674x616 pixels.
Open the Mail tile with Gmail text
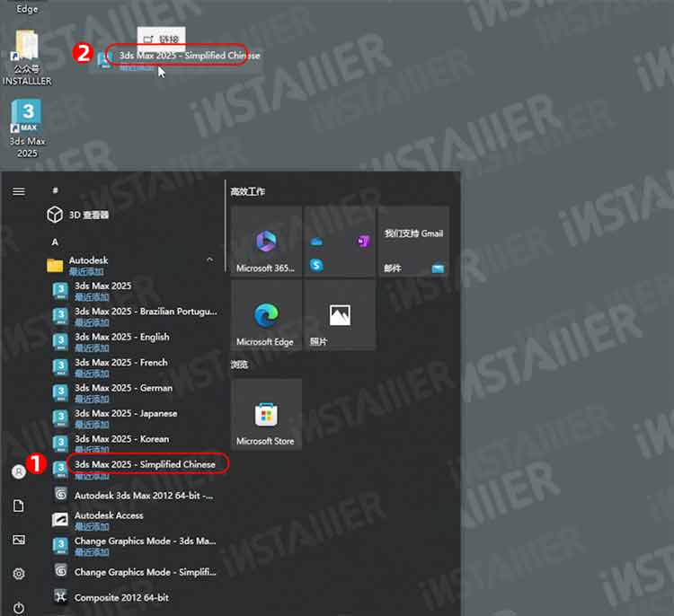tap(413, 242)
